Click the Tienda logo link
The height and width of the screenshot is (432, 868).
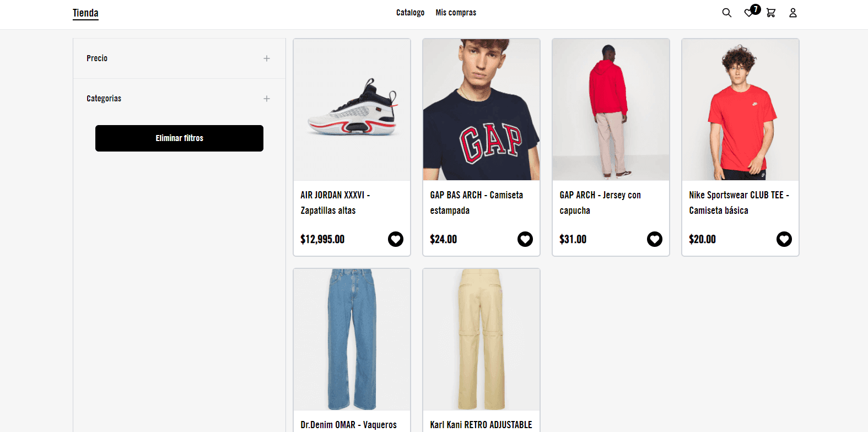(85, 13)
